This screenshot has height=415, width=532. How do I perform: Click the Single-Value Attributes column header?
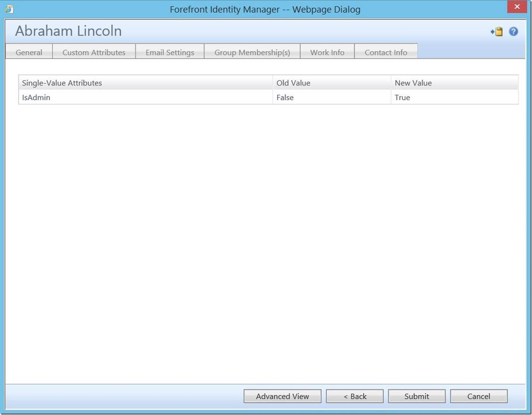coord(146,83)
